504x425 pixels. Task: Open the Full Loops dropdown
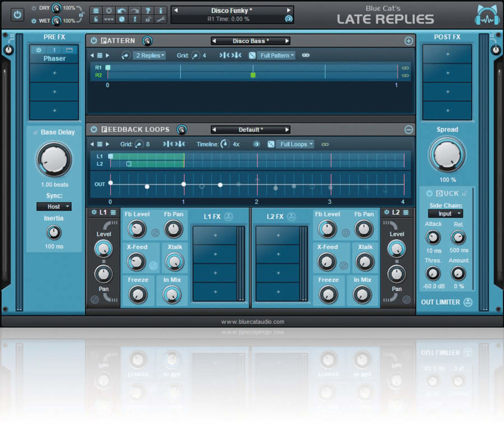pyautogui.click(x=296, y=145)
